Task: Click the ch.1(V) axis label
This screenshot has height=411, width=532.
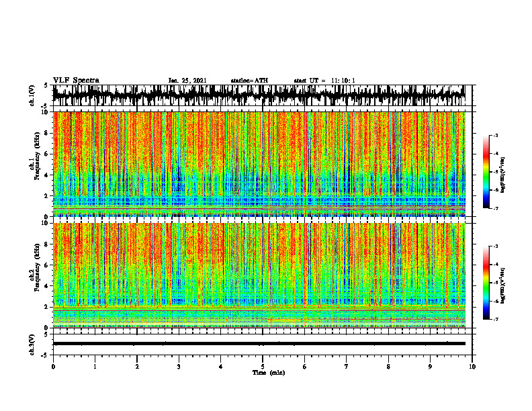Action: click(x=32, y=95)
